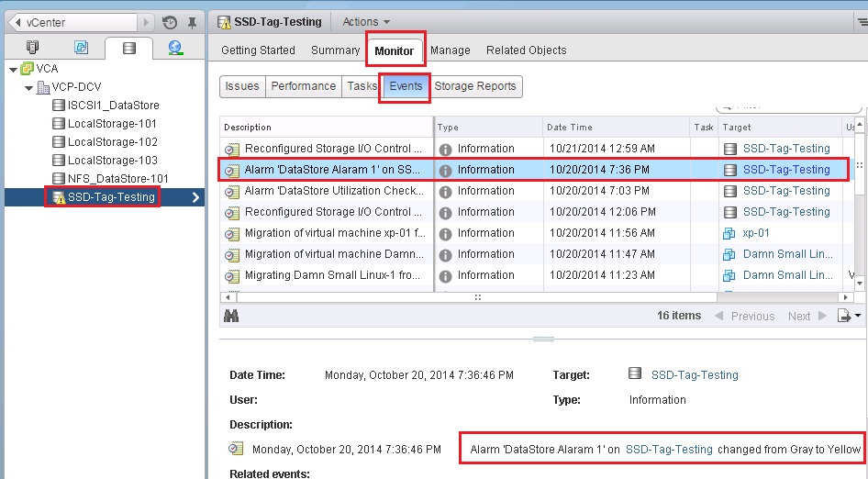This screenshot has height=479, width=868.
Task: Click the ISCSI1_DataStore datastore icon
Action: (59, 106)
